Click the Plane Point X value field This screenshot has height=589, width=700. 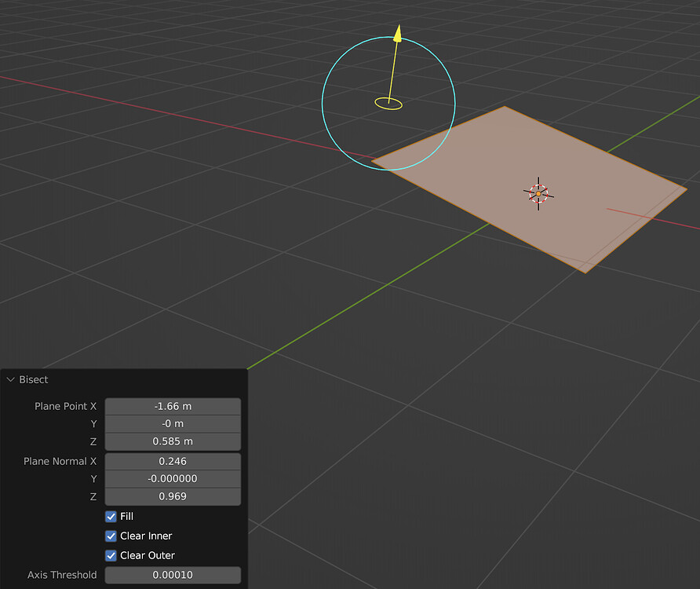[x=173, y=406]
